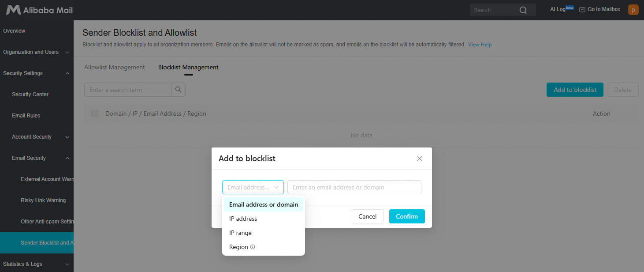Confirm adding to blocklist
This screenshot has height=272, width=644.
click(x=407, y=216)
